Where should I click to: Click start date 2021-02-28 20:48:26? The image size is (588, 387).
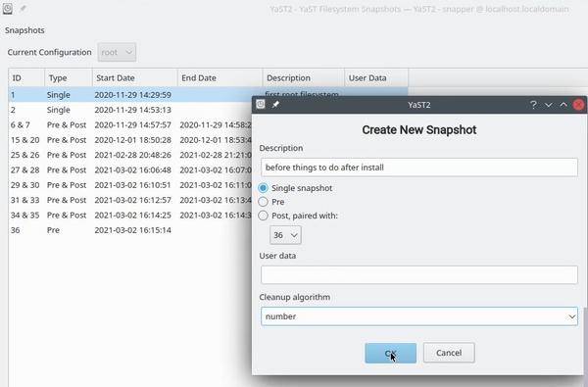(x=132, y=155)
